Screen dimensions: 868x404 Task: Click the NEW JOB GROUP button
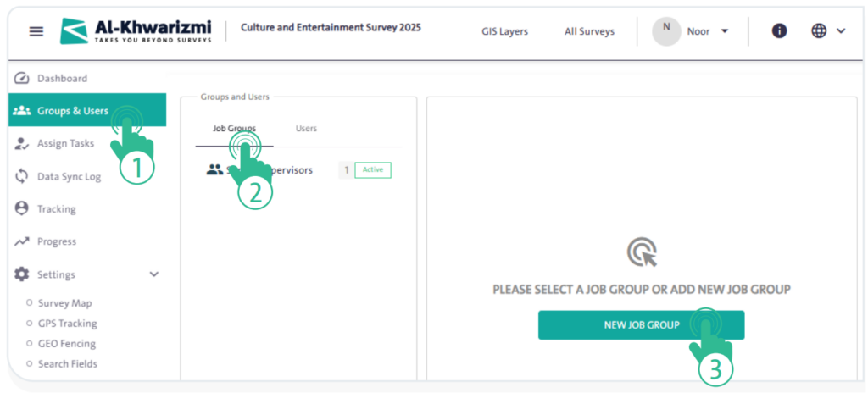(641, 325)
